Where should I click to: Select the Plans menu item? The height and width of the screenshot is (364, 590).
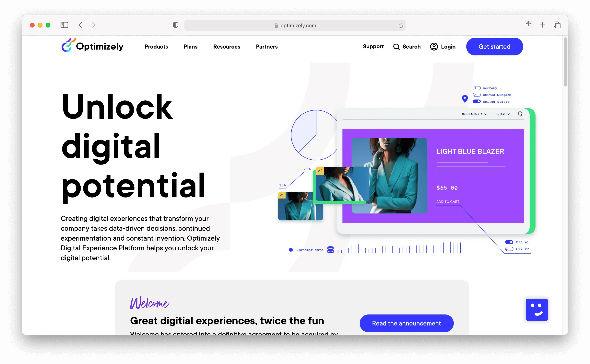[190, 47]
